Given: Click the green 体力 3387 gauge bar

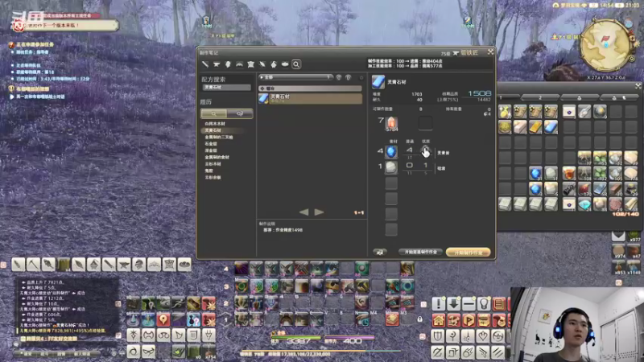Looking at the screenshot, I should [295, 338].
